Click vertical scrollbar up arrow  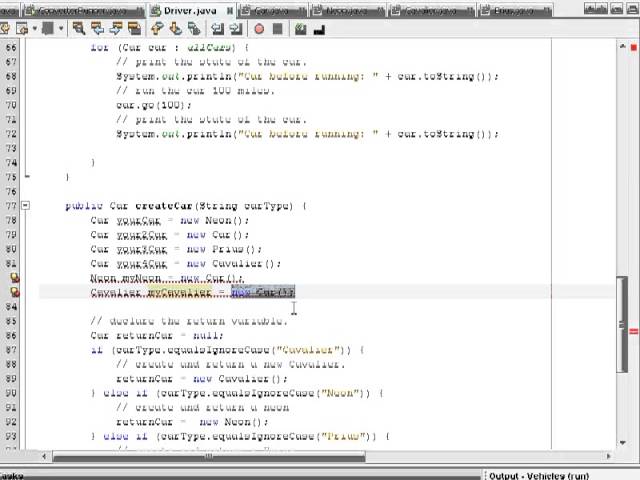tap(622, 47)
